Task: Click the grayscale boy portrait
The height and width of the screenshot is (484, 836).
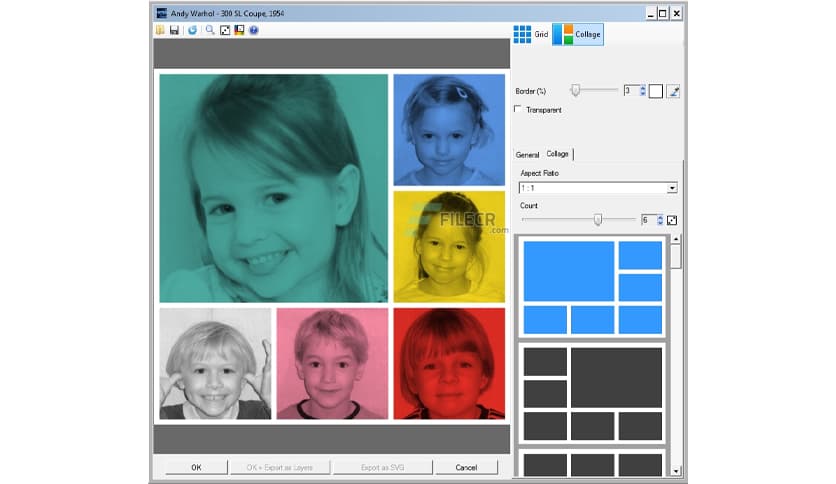Action: (215, 364)
